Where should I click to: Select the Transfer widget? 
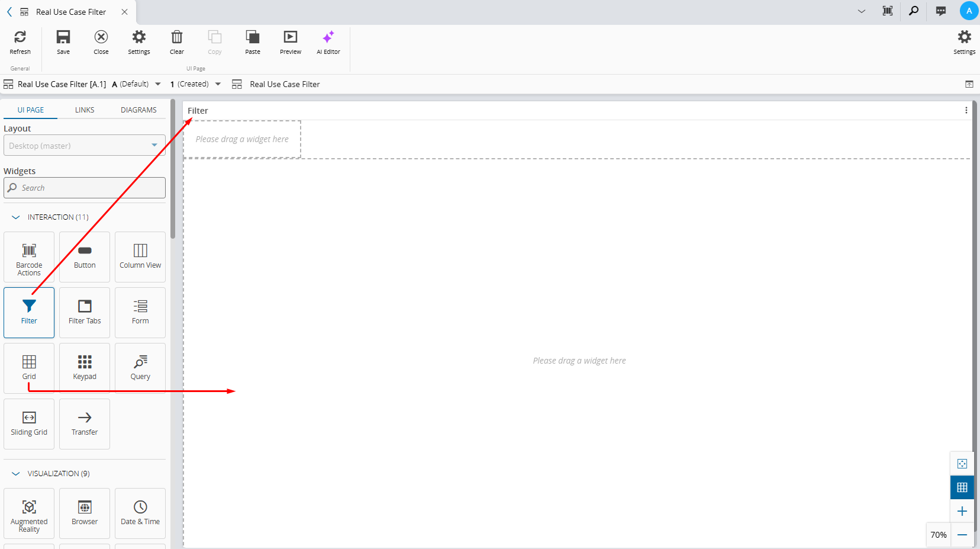pos(85,424)
